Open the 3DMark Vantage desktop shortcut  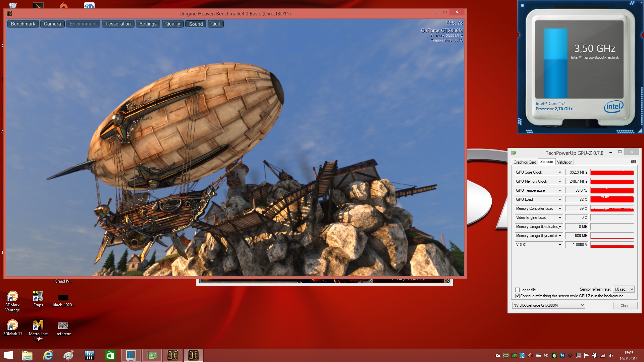tap(12, 296)
